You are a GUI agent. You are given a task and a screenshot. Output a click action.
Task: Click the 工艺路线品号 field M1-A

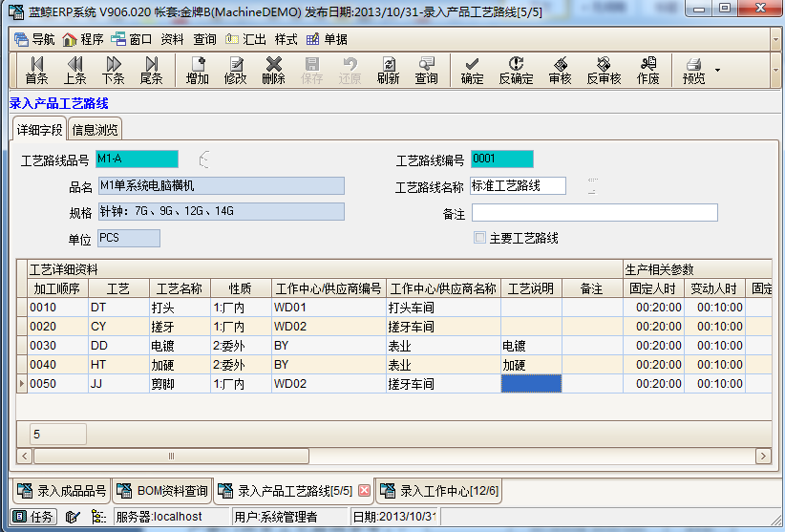137,160
